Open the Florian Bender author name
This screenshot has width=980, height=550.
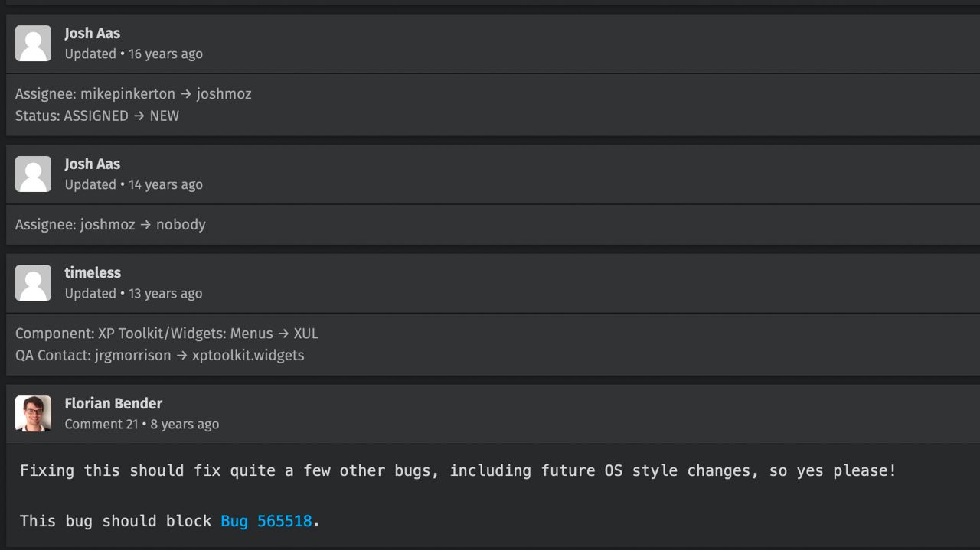tap(113, 404)
